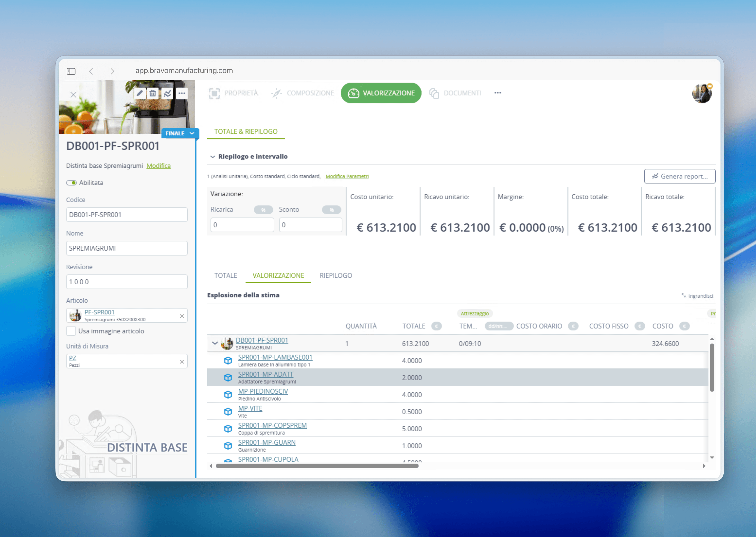Select the VALORIZZAZIONE sub-tab

pyautogui.click(x=278, y=276)
